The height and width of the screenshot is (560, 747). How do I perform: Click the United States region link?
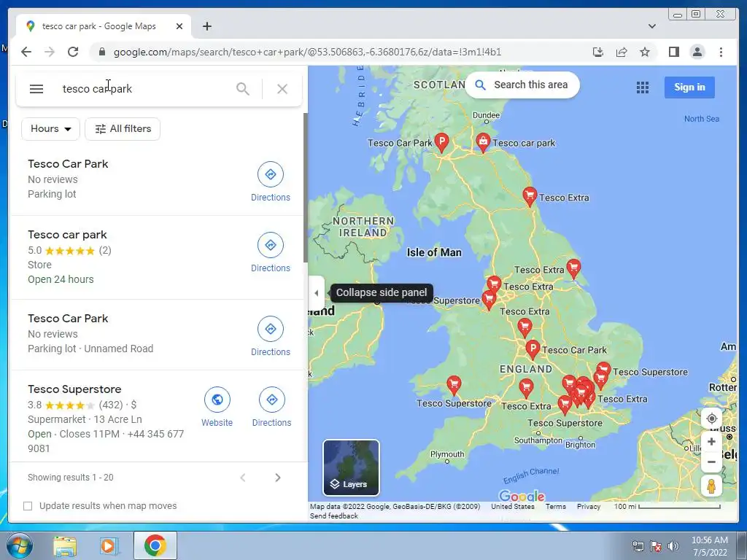coord(513,506)
